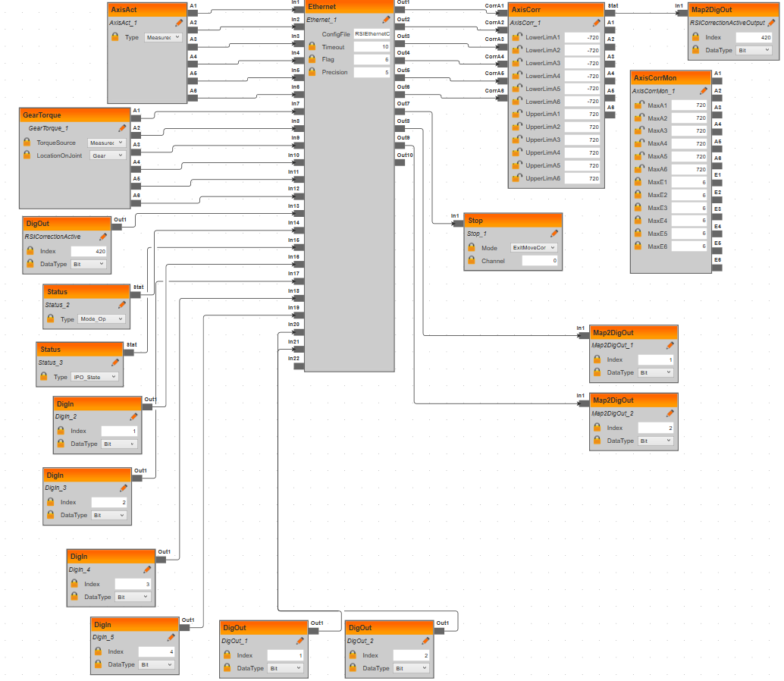The height and width of the screenshot is (681, 784).
Task: Expand the Stop Mode ExitMoveCor dropdown
Action: point(534,248)
